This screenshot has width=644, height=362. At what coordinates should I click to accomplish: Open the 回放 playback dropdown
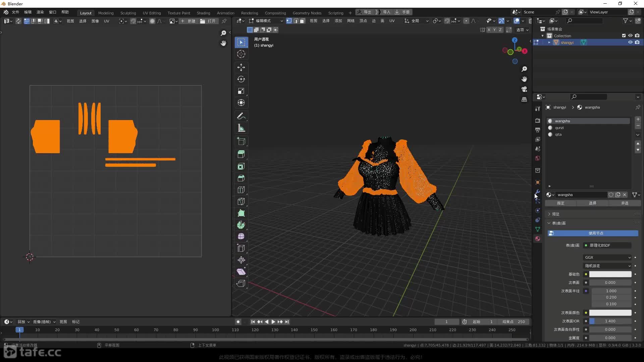(x=23, y=322)
